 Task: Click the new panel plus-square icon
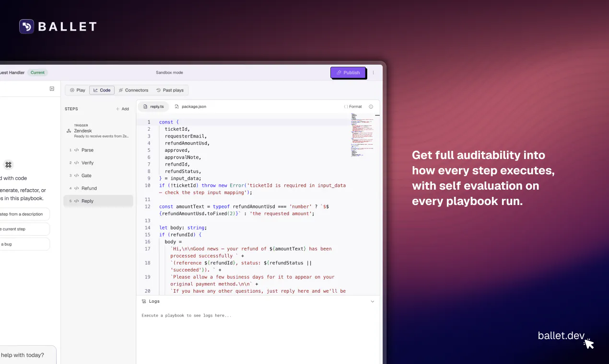[x=52, y=89]
